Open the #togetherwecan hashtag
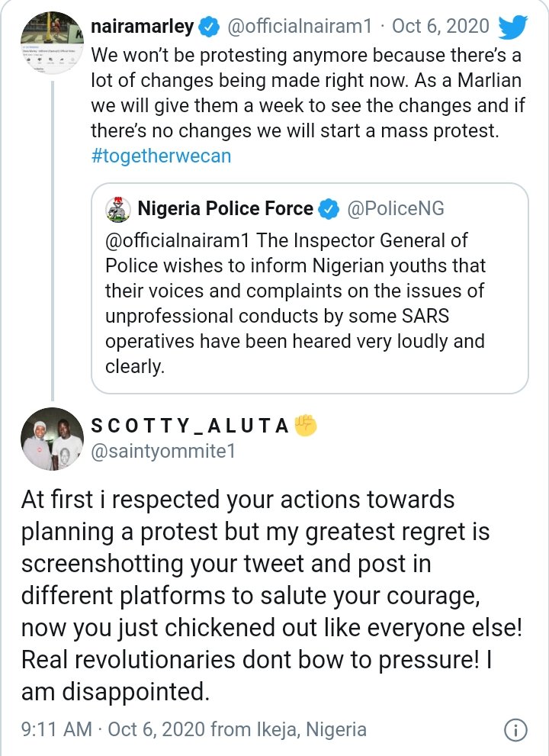 point(160,156)
